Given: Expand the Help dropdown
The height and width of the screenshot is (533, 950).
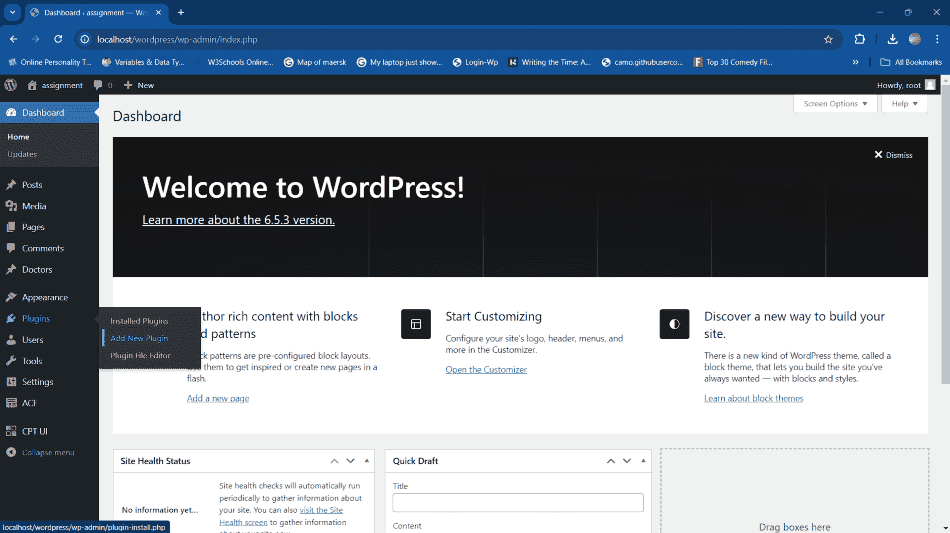Looking at the screenshot, I should pyautogui.click(x=905, y=104).
